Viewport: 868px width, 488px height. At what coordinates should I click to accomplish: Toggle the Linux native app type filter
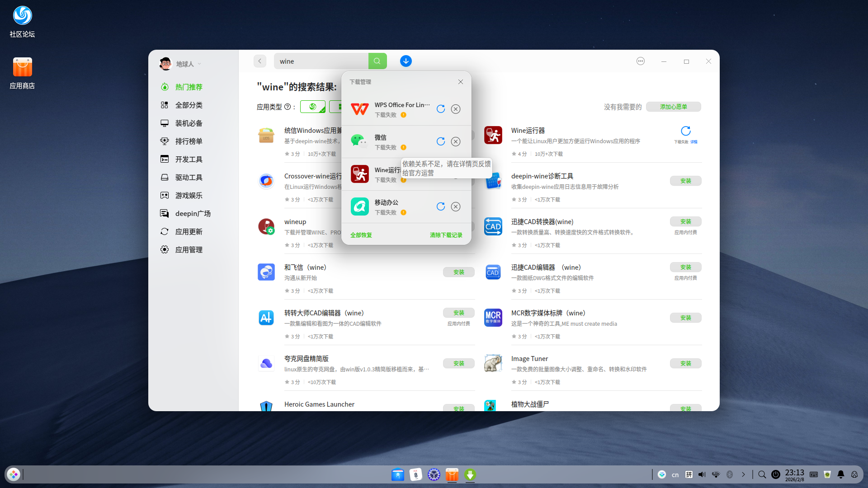tap(313, 107)
